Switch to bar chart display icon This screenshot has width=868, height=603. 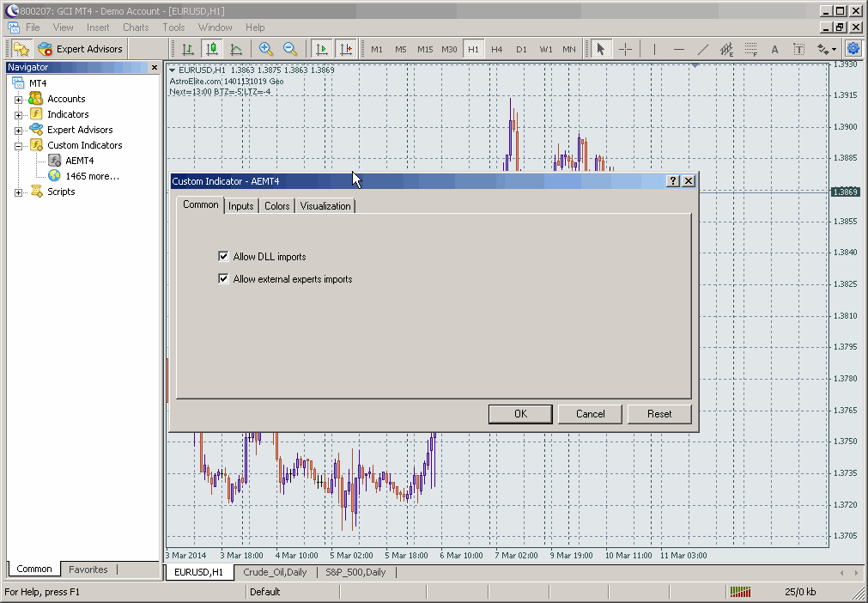pyautogui.click(x=187, y=49)
